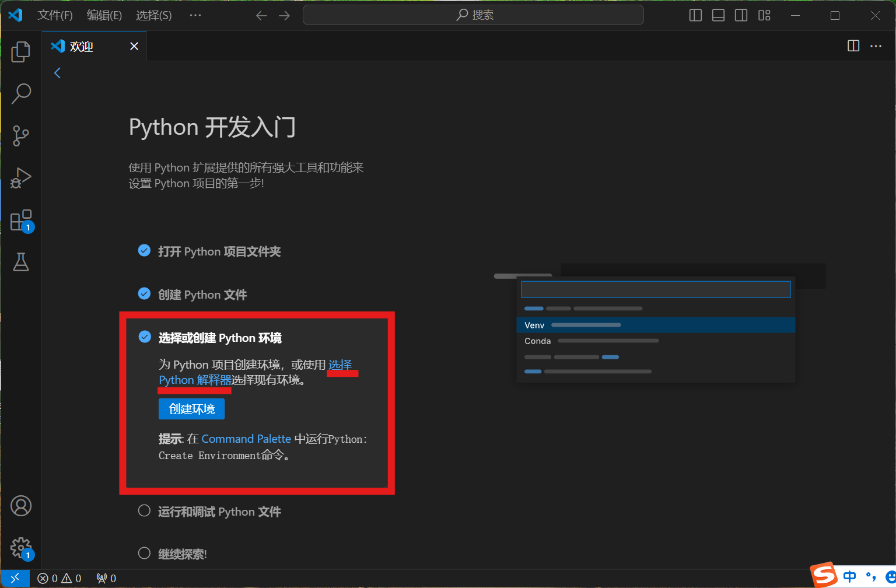
Task: Close the 欢迎 tab
Action: (x=134, y=46)
